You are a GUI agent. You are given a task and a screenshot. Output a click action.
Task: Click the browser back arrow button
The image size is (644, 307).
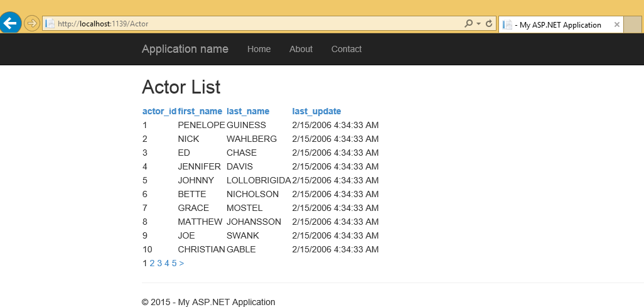pyautogui.click(x=10, y=23)
